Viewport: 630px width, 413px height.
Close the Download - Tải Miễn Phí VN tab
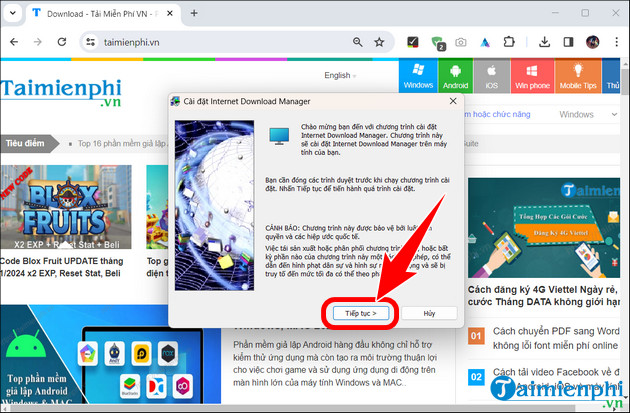point(170,13)
